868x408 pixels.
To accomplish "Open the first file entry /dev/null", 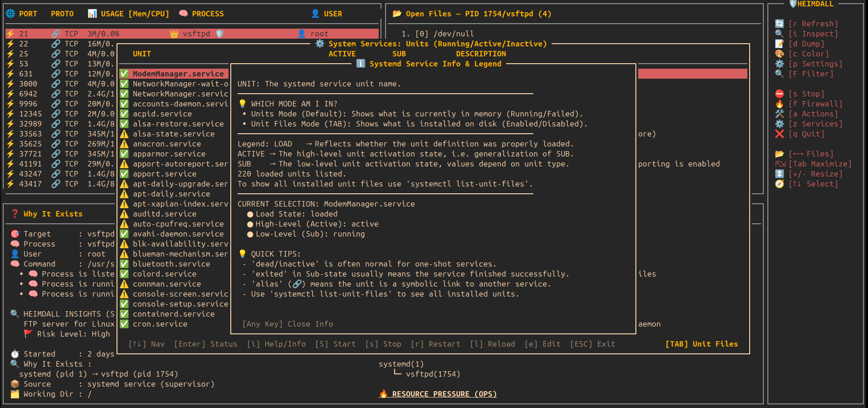I will click(x=453, y=34).
